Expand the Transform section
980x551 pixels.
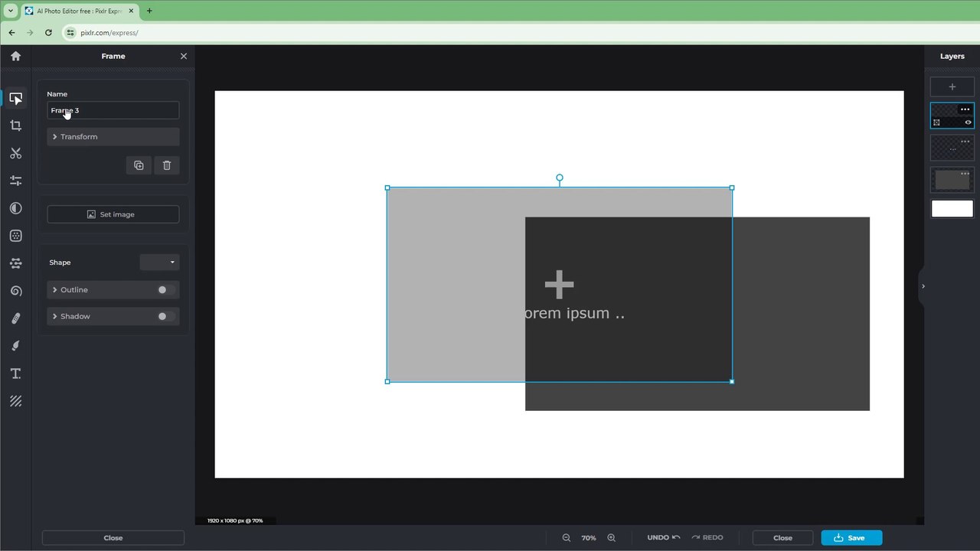pos(113,137)
